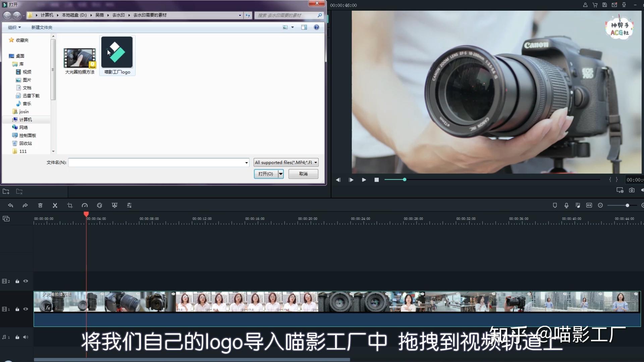The width and height of the screenshot is (644, 362).
Task: Select the crop tool in the timeline toolbar
Action: 70,205
